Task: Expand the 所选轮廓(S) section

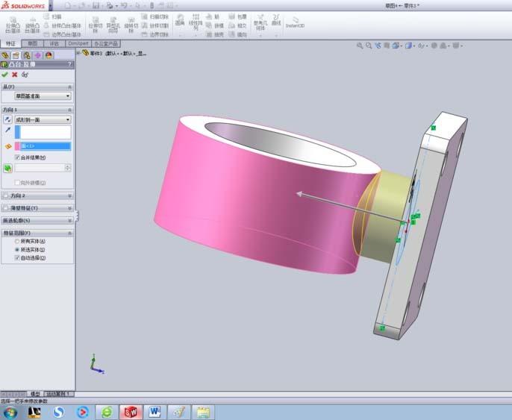Action: pos(69,221)
